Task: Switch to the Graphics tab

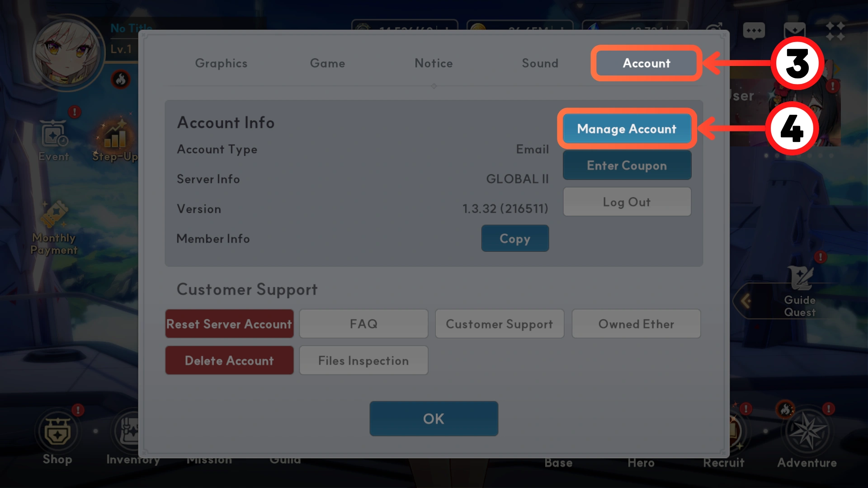Action: [221, 63]
